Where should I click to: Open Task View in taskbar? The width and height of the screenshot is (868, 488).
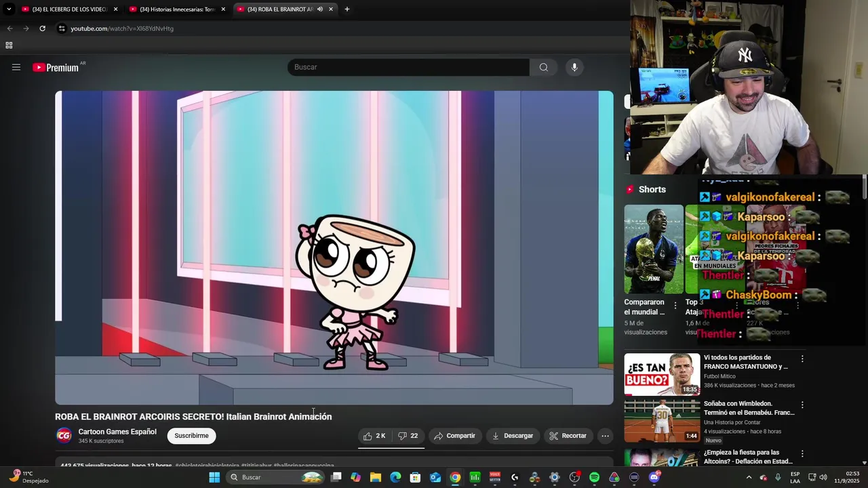[336, 477]
